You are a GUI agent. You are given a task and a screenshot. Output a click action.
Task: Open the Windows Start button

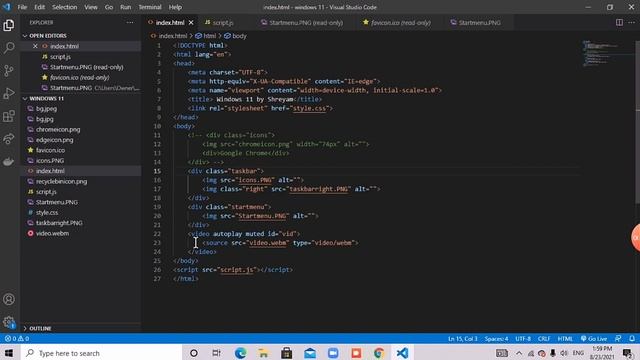(x=9, y=353)
